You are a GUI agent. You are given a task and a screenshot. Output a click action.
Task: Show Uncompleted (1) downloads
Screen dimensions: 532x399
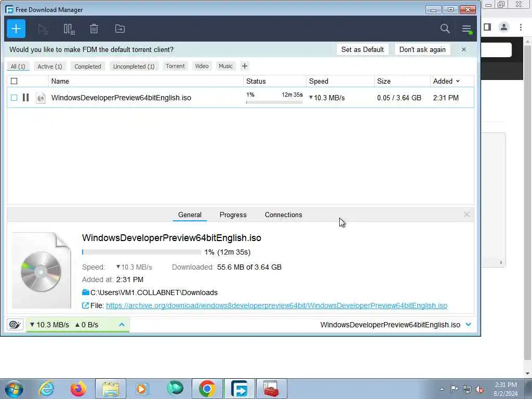pyautogui.click(x=134, y=66)
